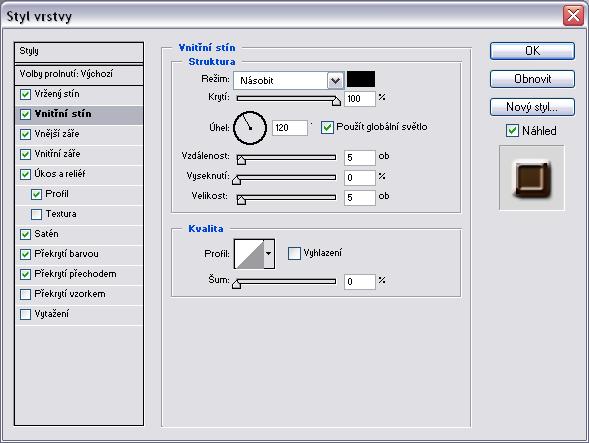
Task: Click the angle dial for Úhel
Action: pyautogui.click(x=250, y=128)
